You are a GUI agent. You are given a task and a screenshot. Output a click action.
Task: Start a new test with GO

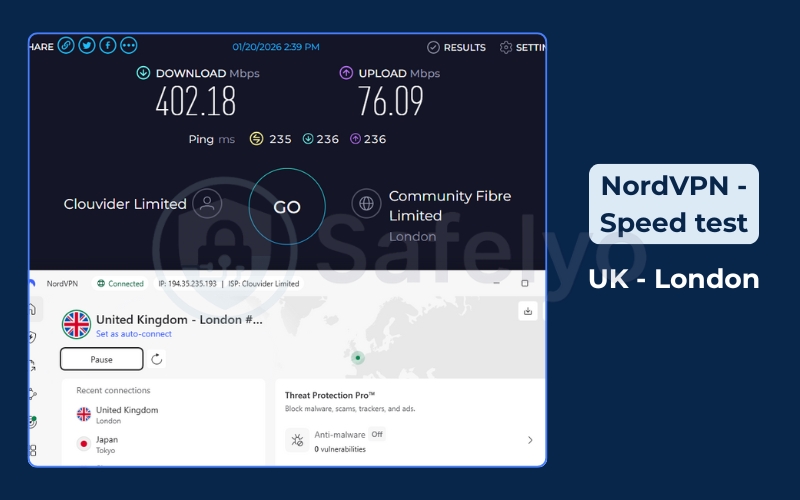click(x=287, y=207)
